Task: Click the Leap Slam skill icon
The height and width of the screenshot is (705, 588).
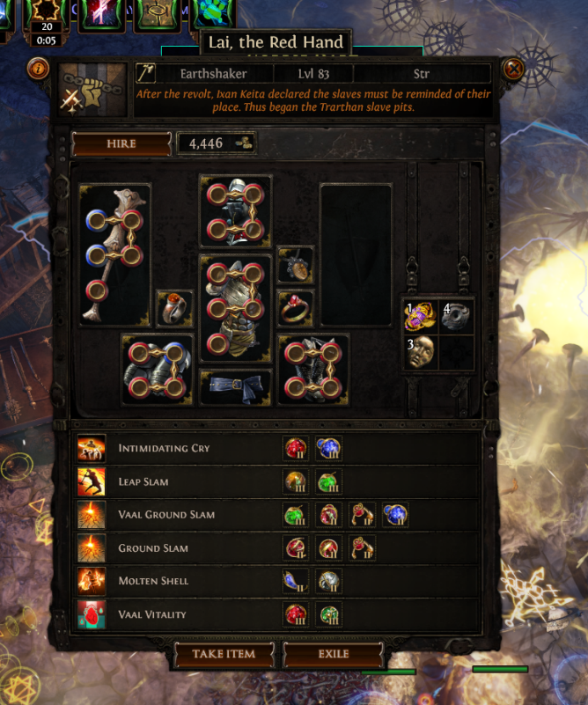Action: coord(92,481)
